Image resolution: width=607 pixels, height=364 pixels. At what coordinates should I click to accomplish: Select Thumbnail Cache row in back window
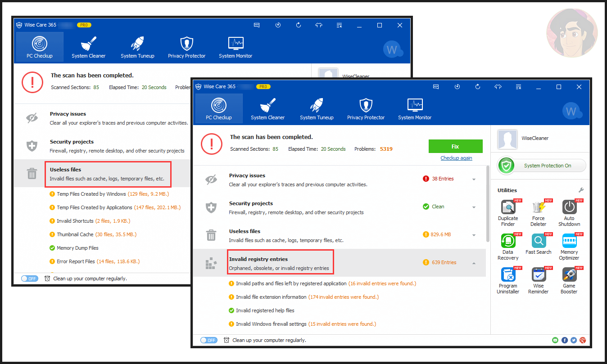pos(93,234)
